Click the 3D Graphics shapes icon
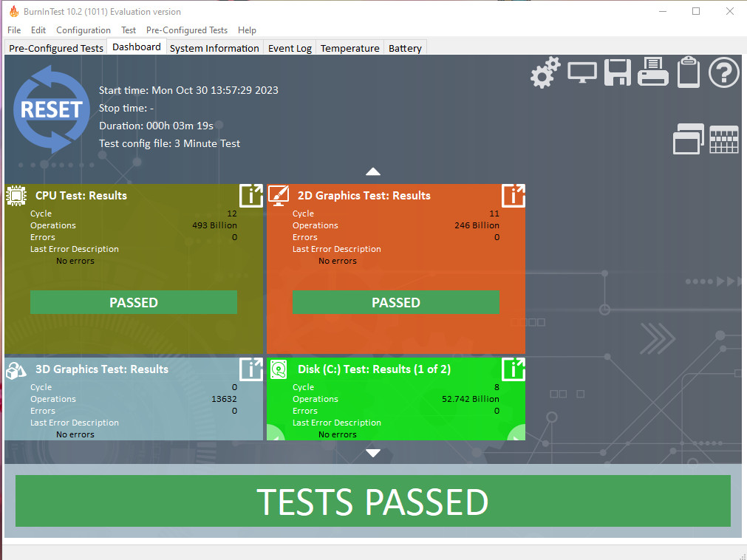The width and height of the screenshot is (747, 560). coord(16,370)
